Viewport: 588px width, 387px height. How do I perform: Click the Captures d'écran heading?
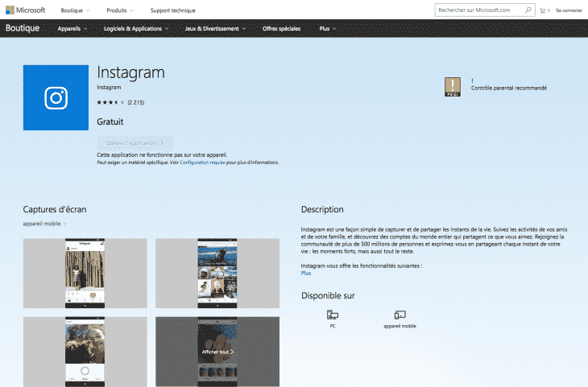pos(55,209)
